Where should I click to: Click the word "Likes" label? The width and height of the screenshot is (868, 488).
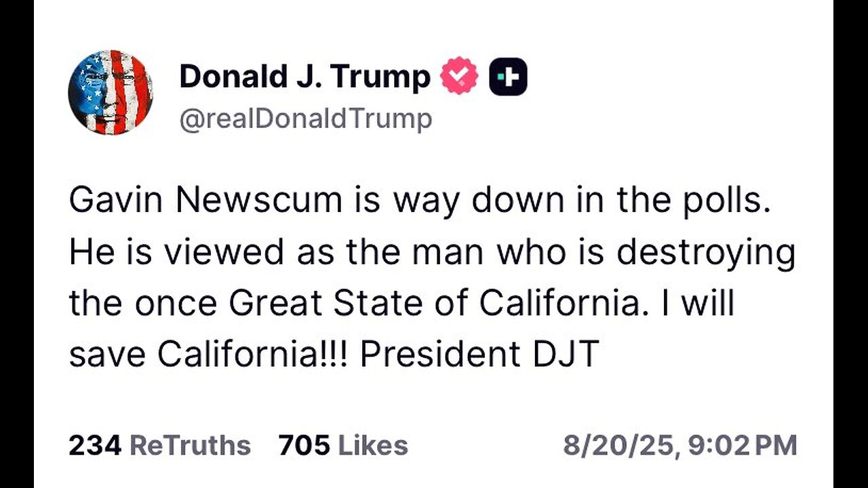coord(372,445)
